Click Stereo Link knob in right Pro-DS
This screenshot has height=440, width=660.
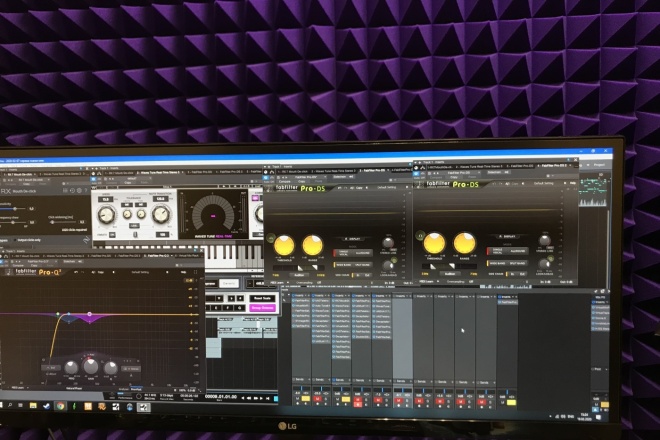[x=544, y=240]
